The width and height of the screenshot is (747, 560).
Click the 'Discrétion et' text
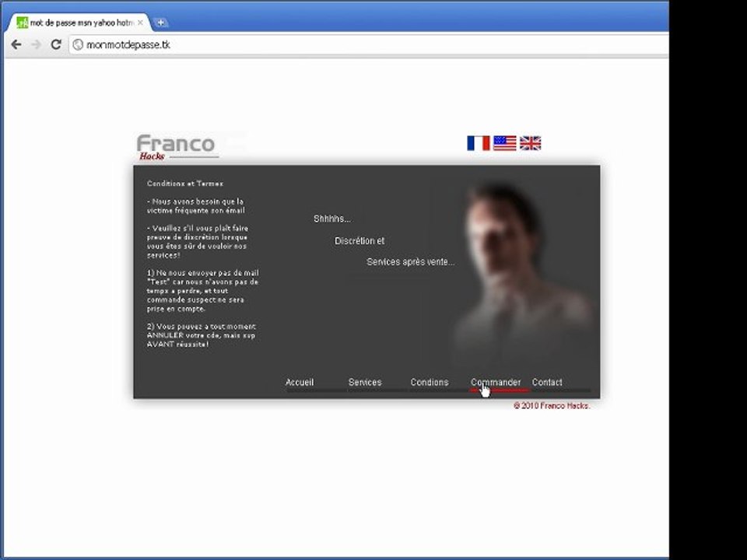point(359,241)
